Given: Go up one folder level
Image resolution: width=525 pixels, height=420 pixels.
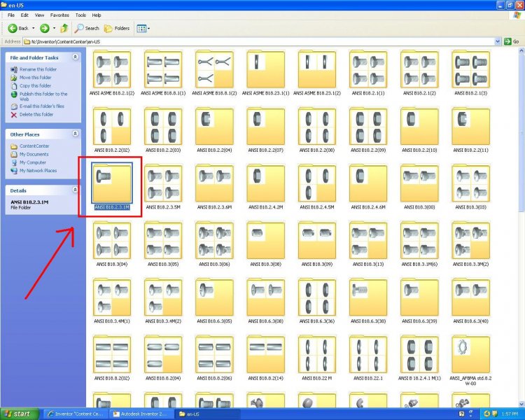Looking at the screenshot, I should point(64,29).
